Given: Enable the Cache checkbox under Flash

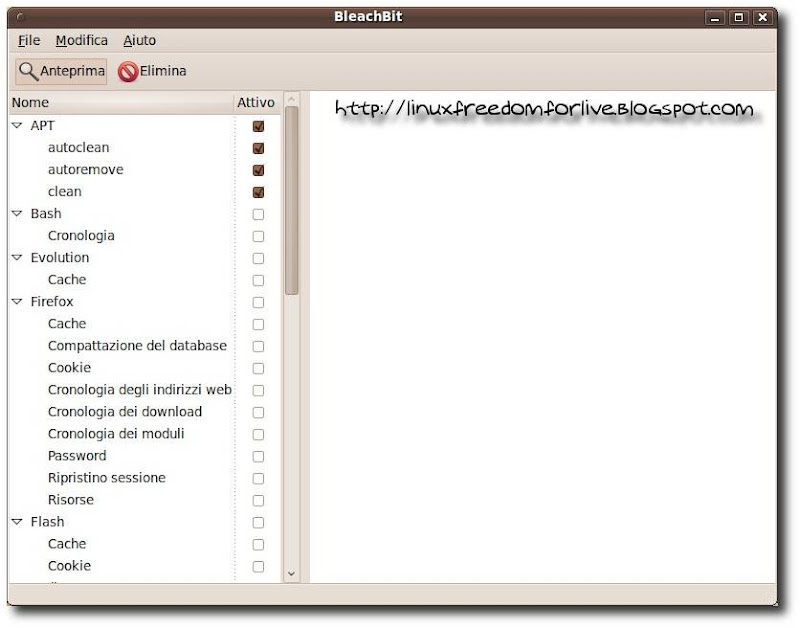Looking at the screenshot, I should tap(257, 543).
